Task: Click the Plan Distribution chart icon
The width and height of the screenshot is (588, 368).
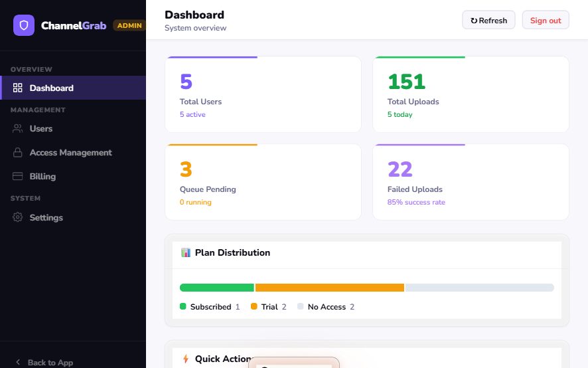Action: click(x=186, y=252)
